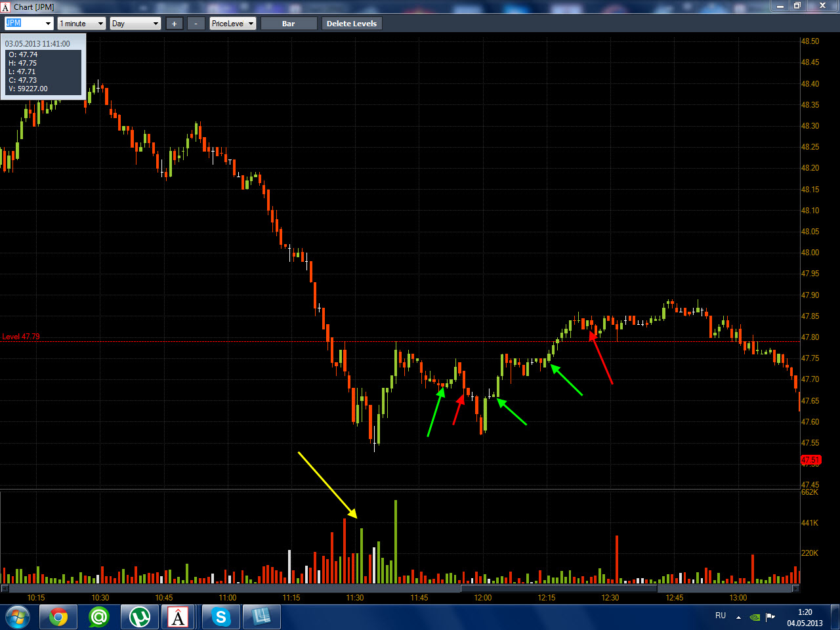The width and height of the screenshot is (840, 630).
Task: Launch the uTorrent taskbar icon
Action: pos(139,617)
